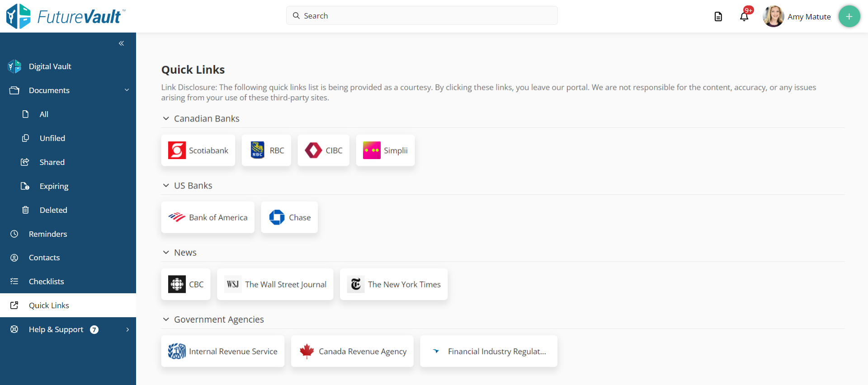Open the CIBC quick link

pos(324,150)
